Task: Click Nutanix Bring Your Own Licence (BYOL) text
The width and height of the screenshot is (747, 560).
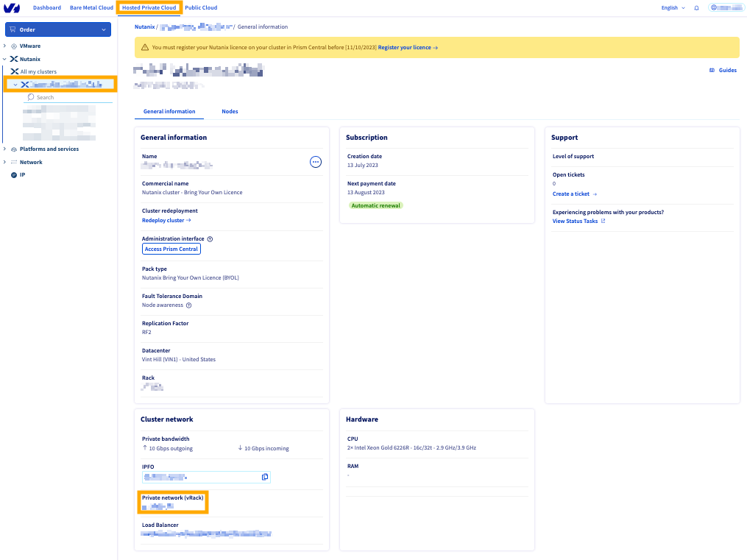Action: 191,277
